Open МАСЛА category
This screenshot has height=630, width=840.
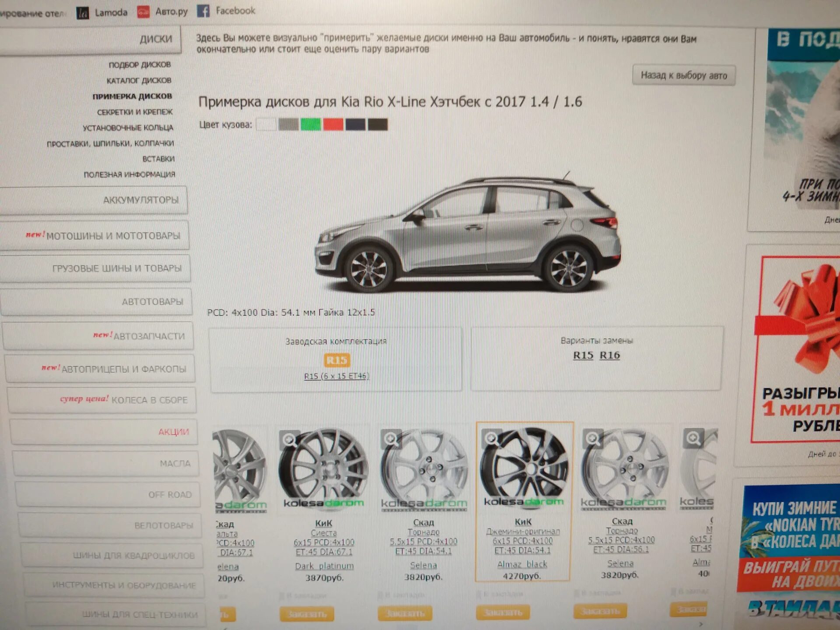[x=105, y=463]
